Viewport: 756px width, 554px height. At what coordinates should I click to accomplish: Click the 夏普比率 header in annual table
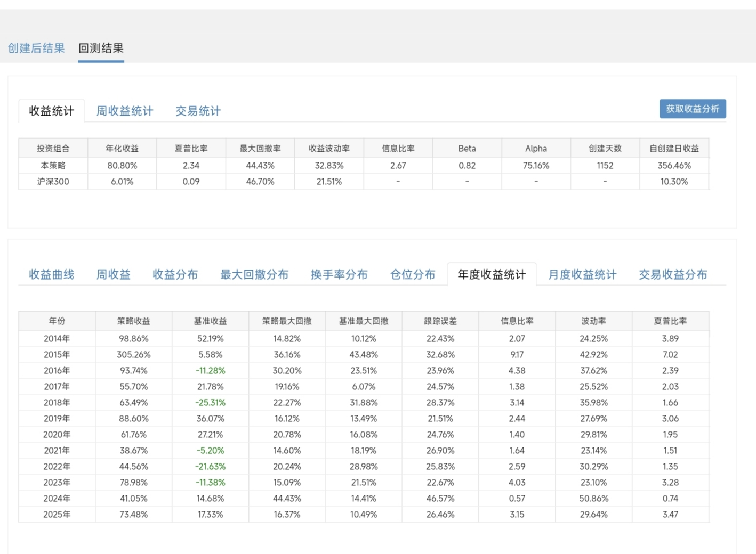[670, 321]
